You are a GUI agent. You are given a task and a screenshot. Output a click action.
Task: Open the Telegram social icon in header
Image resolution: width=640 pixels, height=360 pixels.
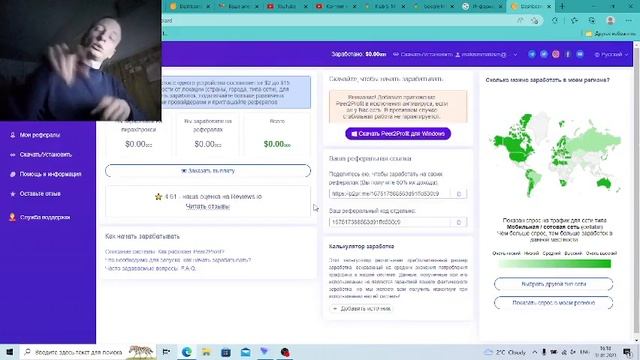pyautogui.click(x=531, y=54)
